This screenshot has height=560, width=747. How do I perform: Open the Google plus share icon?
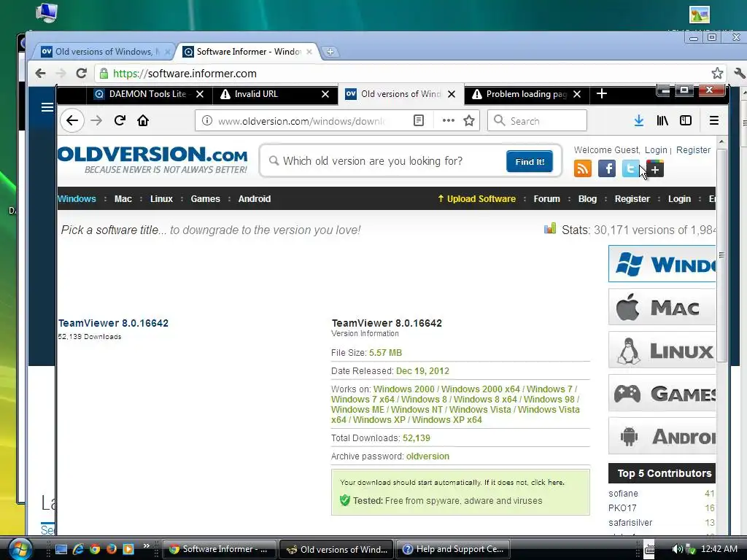(x=655, y=168)
